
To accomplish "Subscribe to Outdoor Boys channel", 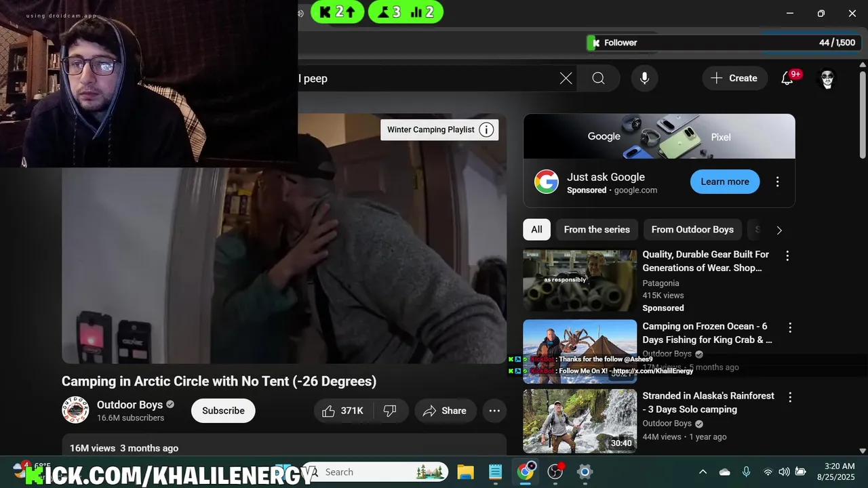I will pos(223,411).
